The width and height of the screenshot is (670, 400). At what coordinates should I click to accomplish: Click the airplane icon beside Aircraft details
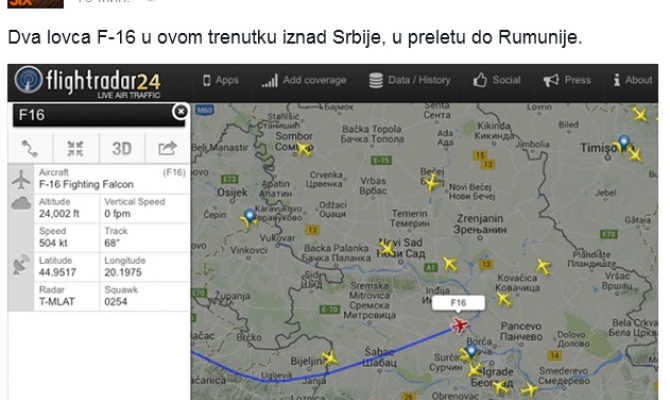coord(20,180)
